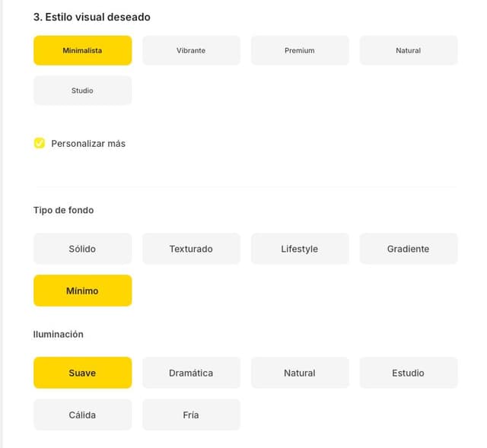Choose Dramática lighting option
This screenshot has height=448, width=487.
pos(191,373)
